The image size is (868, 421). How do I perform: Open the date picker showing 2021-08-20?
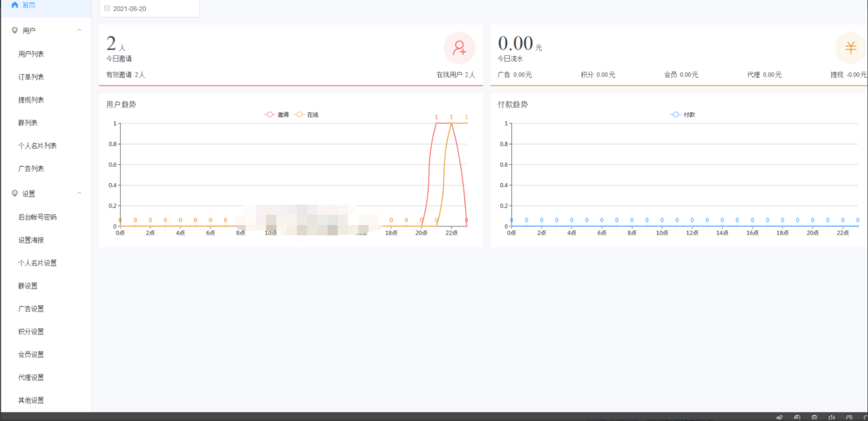(x=149, y=9)
